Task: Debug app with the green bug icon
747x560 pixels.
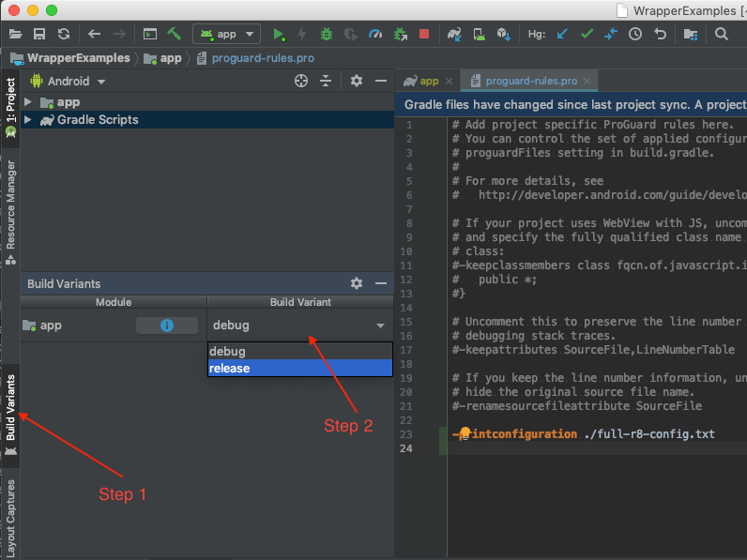Action: [327, 35]
